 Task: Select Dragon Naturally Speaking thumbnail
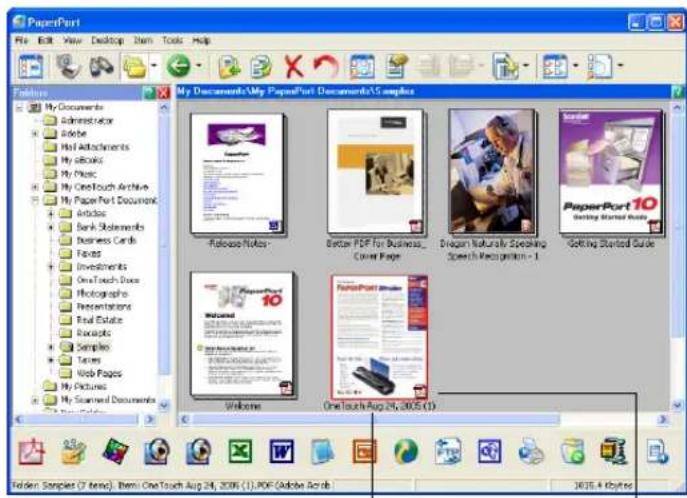click(x=492, y=171)
